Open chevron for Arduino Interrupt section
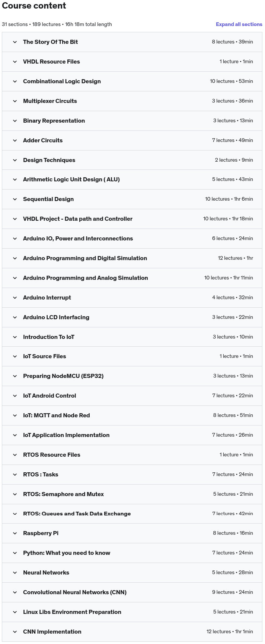Viewport: 265px width, 644px height. pos(15,298)
